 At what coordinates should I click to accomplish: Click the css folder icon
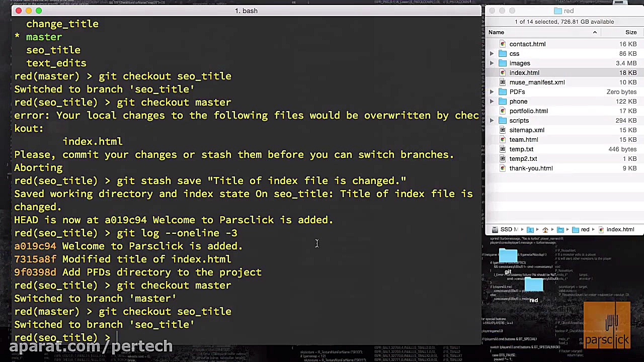(503, 54)
